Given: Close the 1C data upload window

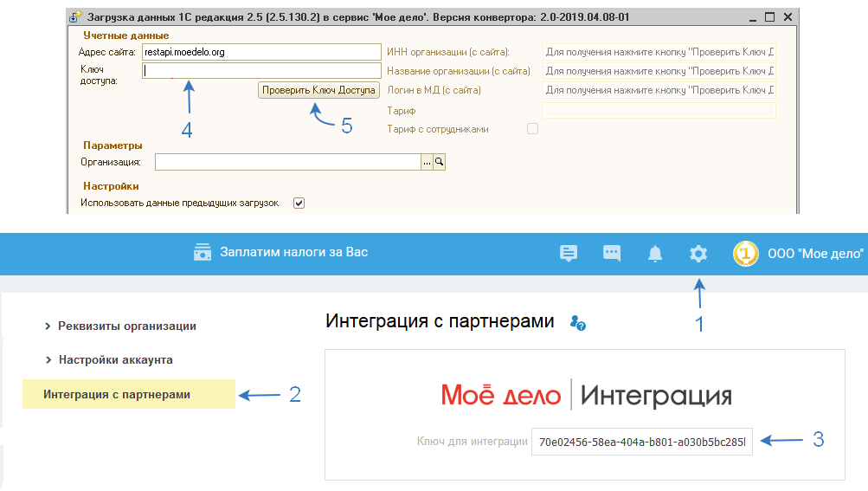Looking at the screenshot, I should coord(788,17).
